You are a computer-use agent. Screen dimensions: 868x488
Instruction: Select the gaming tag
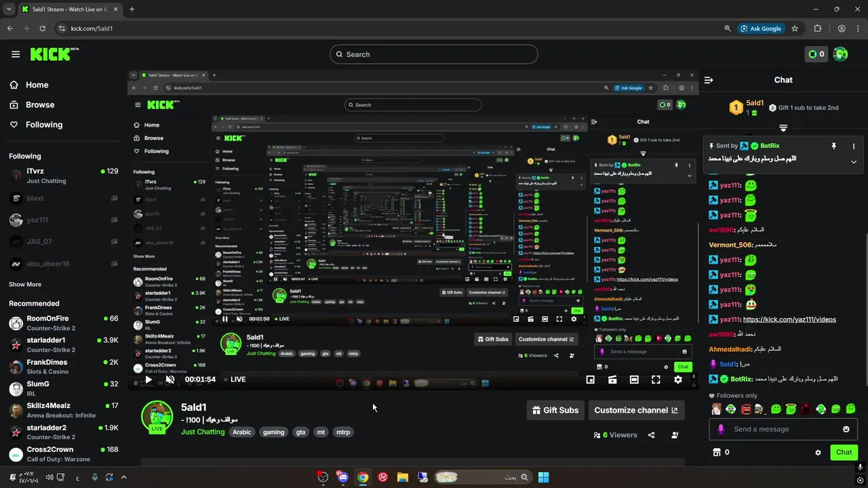pos(274,432)
